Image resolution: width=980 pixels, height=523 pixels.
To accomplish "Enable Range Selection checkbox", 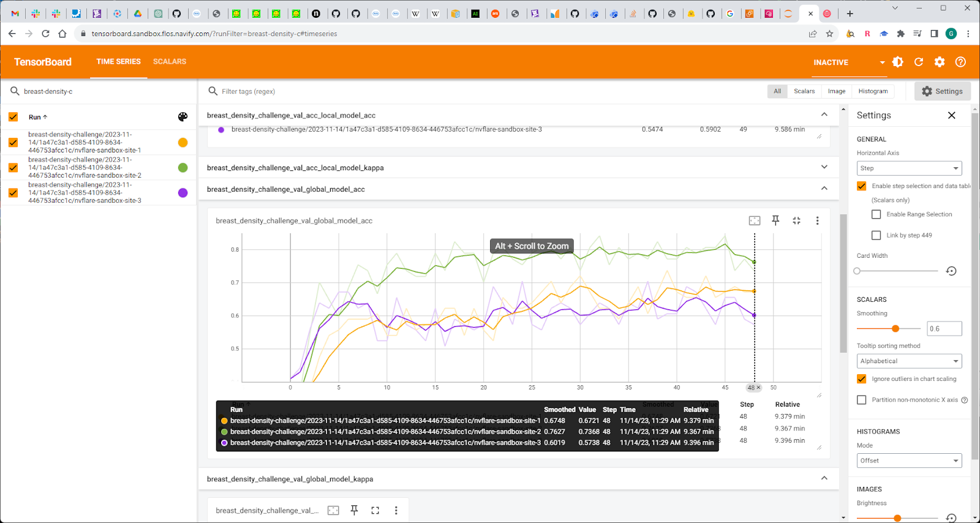I will 876,214.
